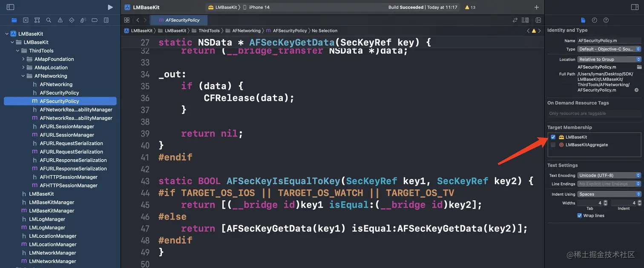Uncheck LMBaseKit target membership

(553, 137)
